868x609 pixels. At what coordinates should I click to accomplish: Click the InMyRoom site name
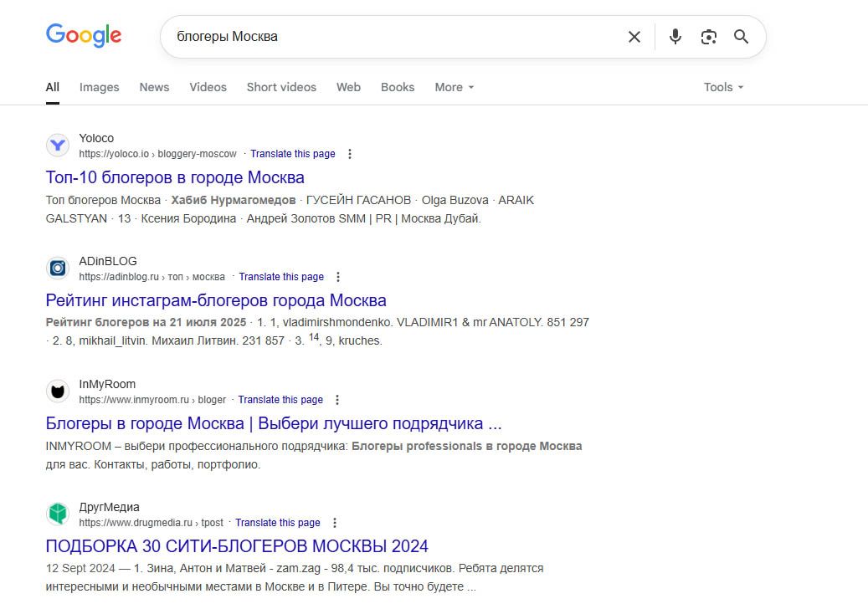pyautogui.click(x=107, y=385)
